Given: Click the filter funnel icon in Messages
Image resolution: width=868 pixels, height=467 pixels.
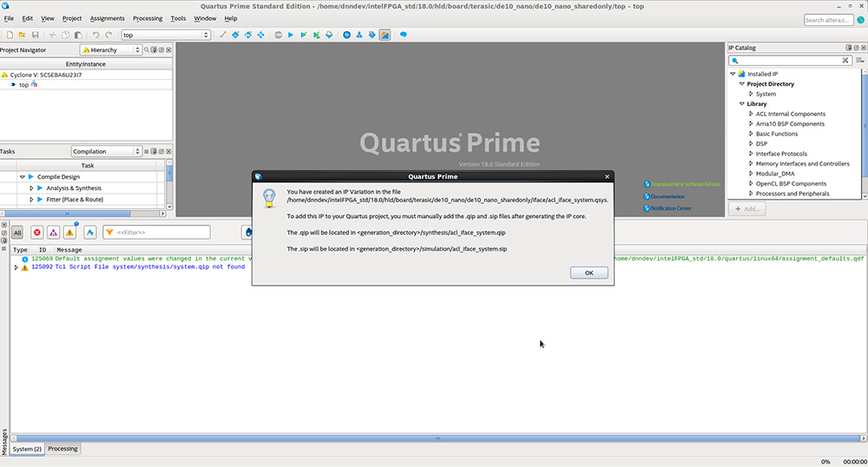Looking at the screenshot, I should 109,233.
